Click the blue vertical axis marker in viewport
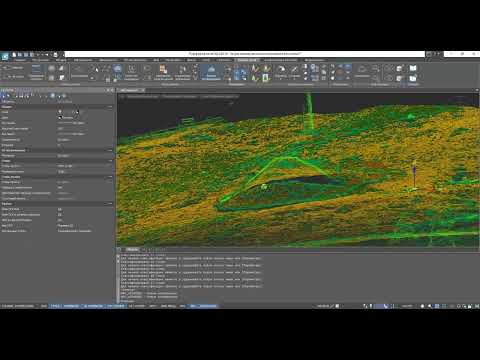The height and width of the screenshot is (360, 480). coord(414,175)
